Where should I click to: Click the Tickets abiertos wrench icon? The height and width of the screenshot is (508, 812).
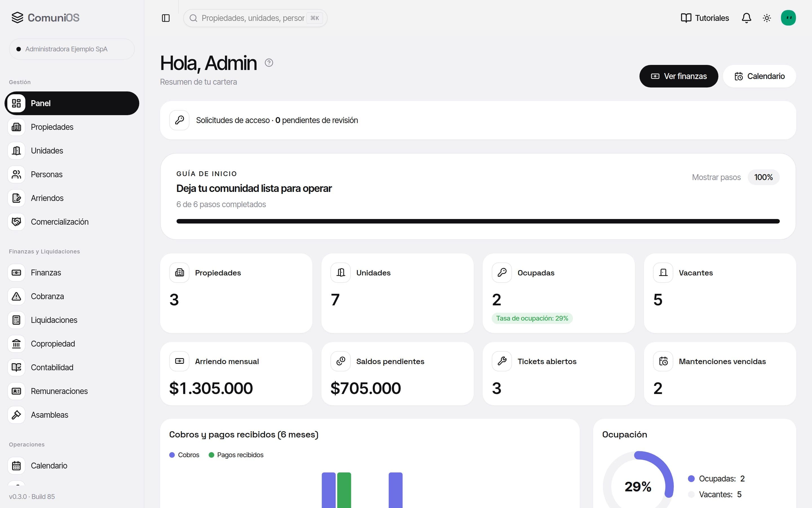502,361
